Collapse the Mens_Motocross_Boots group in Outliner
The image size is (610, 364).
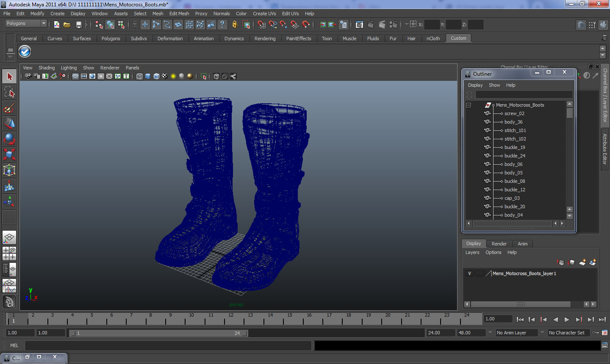[x=469, y=105]
